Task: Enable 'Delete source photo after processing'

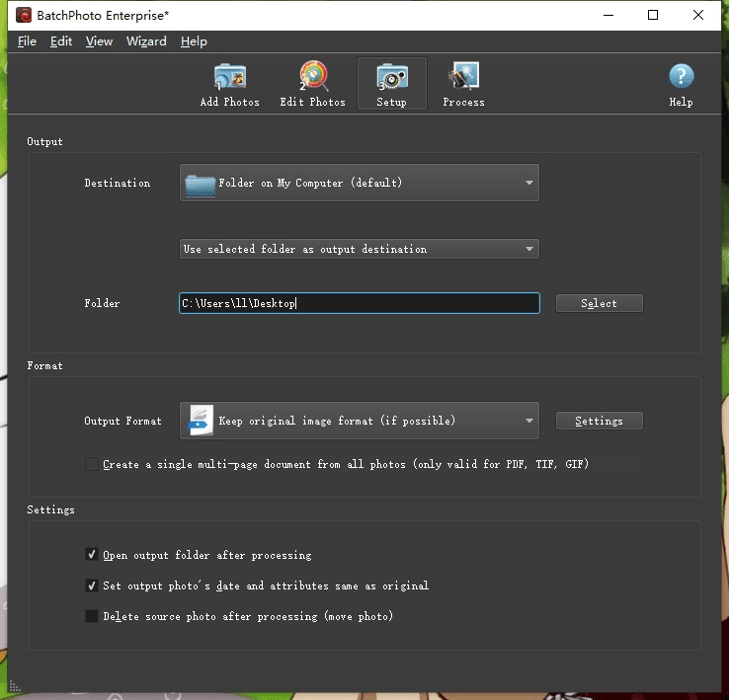Action: (92, 616)
